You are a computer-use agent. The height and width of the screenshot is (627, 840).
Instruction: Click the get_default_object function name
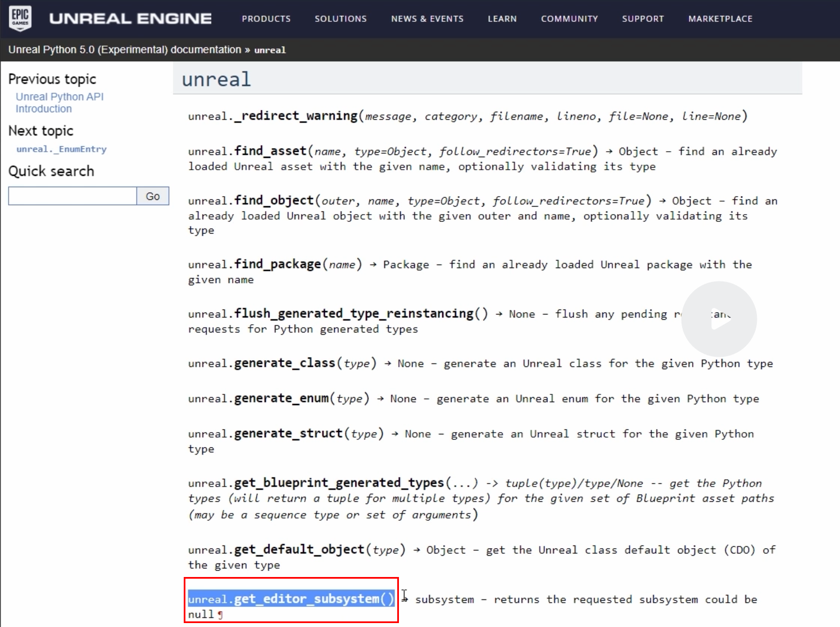(x=299, y=549)
